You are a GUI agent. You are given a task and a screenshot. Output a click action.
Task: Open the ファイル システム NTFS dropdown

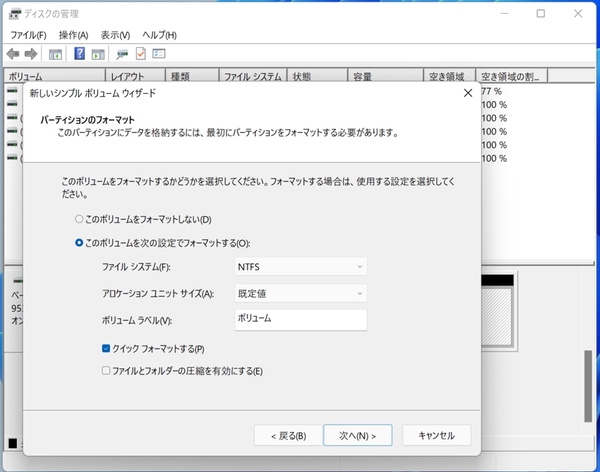click(301, 267)
